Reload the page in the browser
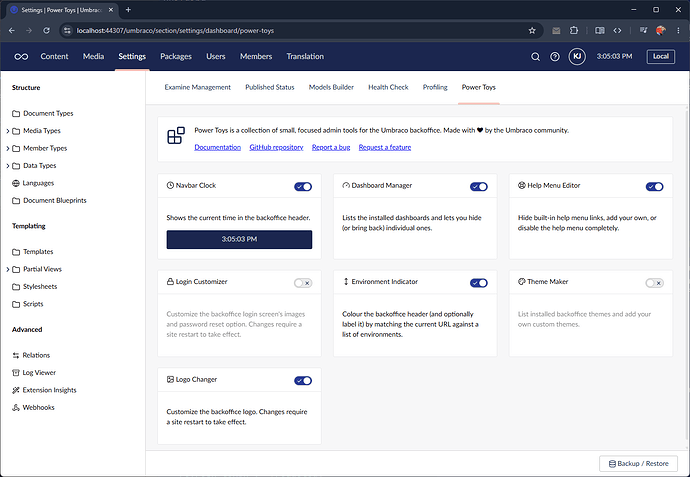Viewport: 690px width, 477px height. 46,30
